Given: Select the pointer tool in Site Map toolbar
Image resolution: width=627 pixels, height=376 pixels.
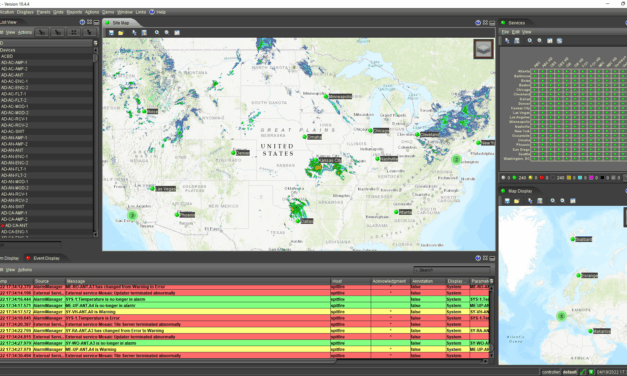Looking at the screenshot, I should 134,33.
